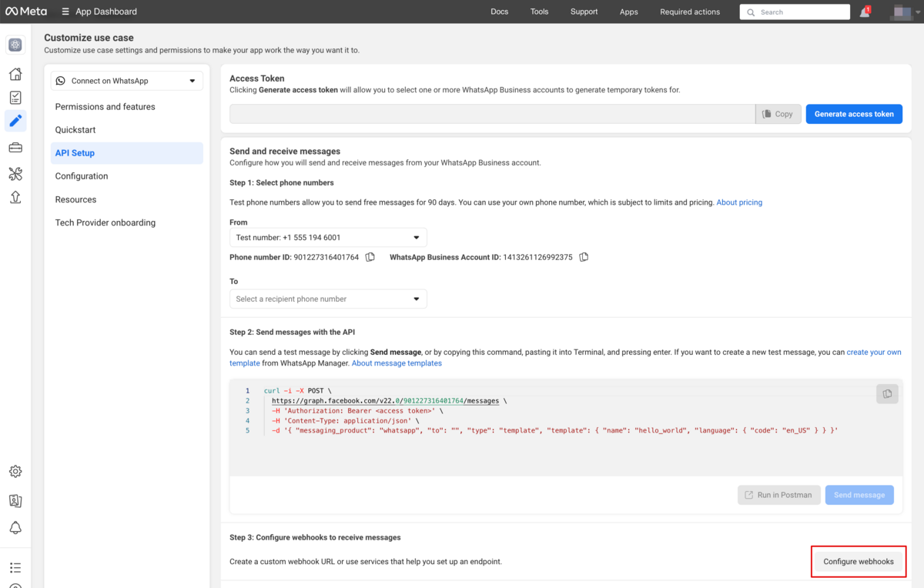Click the Generate access token button
Image resolution: width=924 pixels, height=588 pixels.
pos(854,114)
